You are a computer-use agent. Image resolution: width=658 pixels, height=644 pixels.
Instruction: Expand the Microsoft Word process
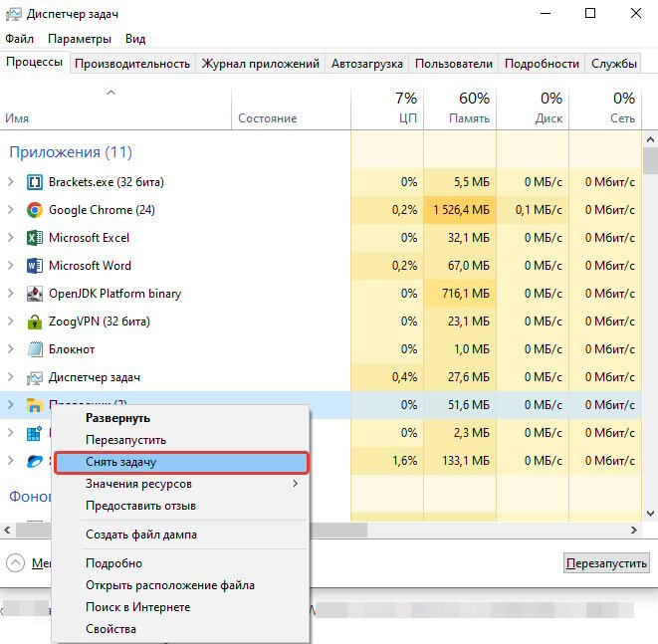(11, 266)
